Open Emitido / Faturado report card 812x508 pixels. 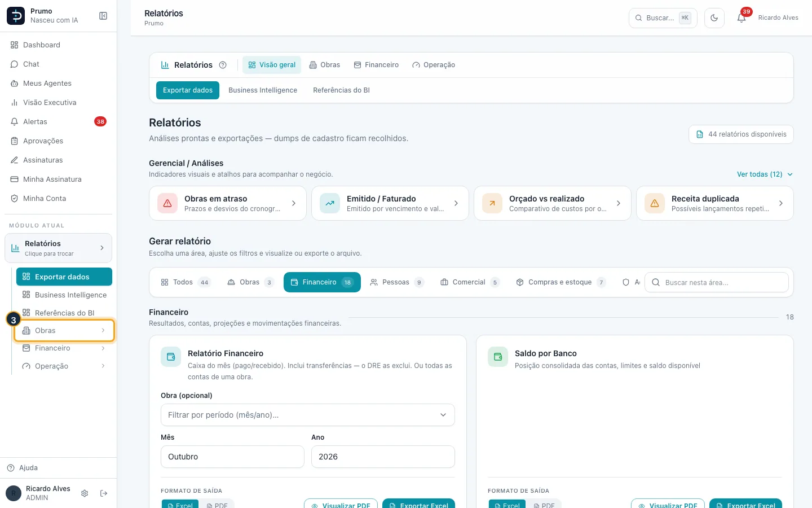pos(390,203)
